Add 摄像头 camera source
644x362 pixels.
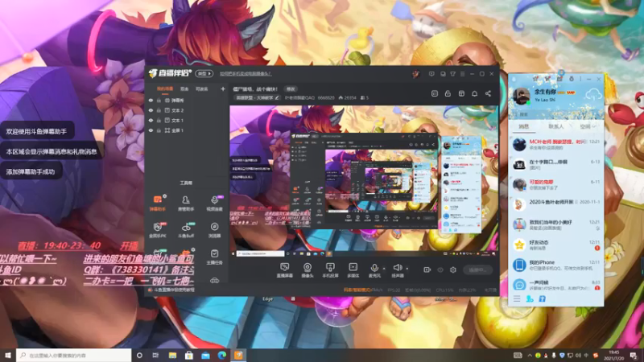point(308,270)
